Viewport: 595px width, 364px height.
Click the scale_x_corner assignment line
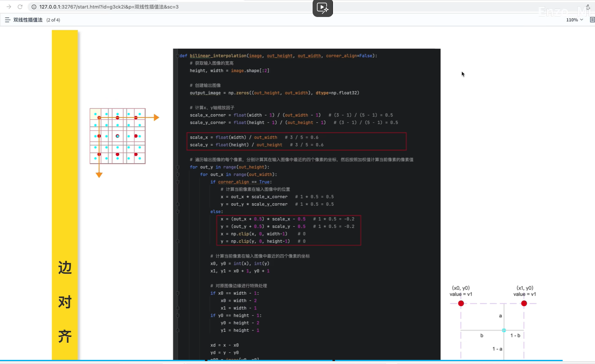[291, 115]
